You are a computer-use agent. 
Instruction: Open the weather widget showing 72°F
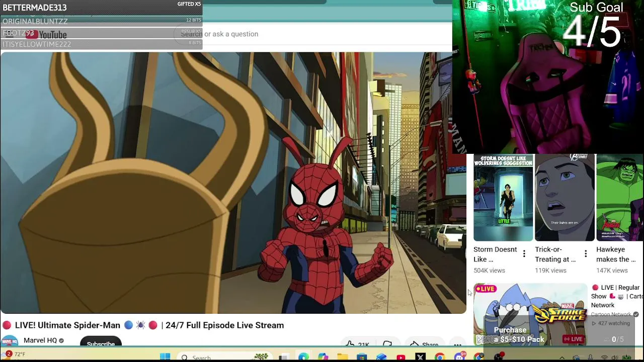[14, 355]
